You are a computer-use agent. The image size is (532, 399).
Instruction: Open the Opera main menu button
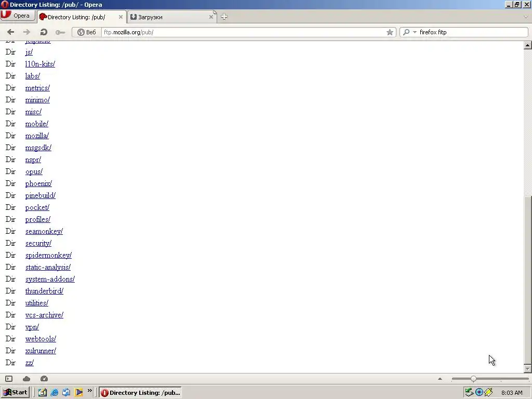(x=18, y=16)
